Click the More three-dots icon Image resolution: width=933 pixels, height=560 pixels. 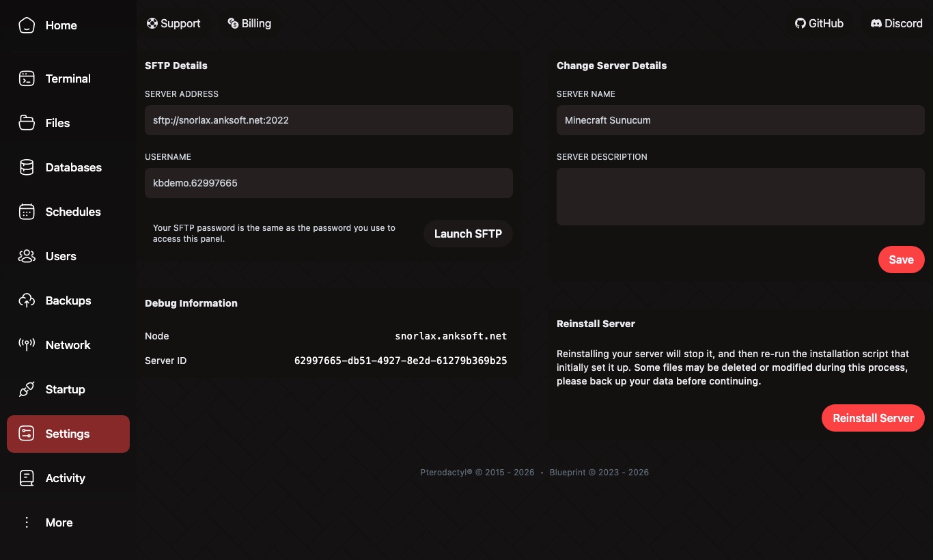[27, 522]
